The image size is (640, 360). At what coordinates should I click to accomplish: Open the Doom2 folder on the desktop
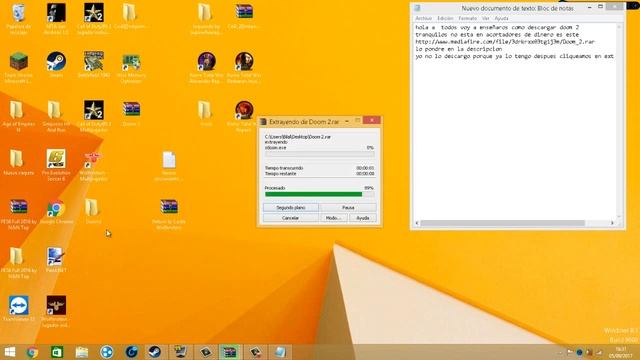click(92, 208)
